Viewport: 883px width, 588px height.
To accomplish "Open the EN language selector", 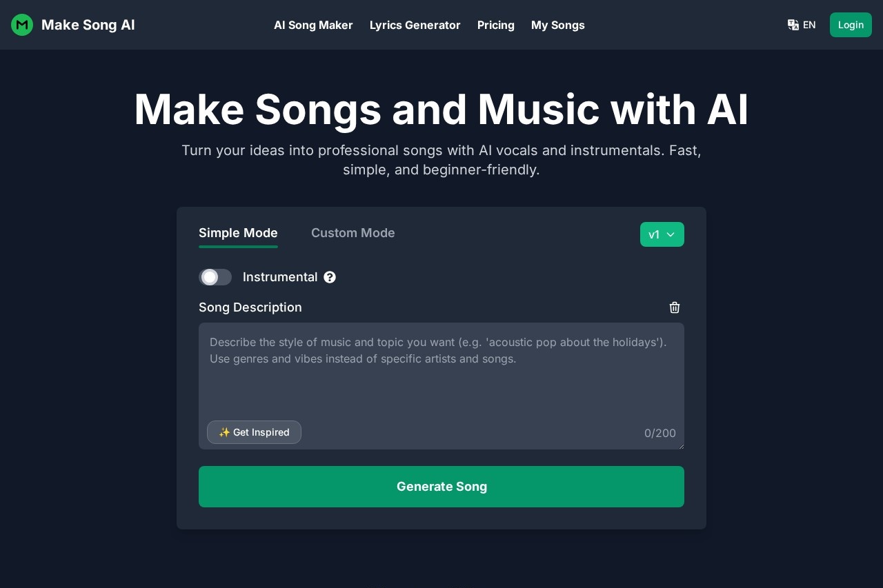I will coord(802,25).
